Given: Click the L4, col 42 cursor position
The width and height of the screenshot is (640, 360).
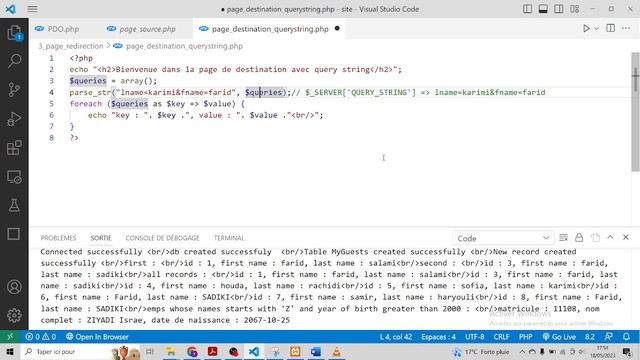Looking at the screenshot, I should click(x=396, y=337).
